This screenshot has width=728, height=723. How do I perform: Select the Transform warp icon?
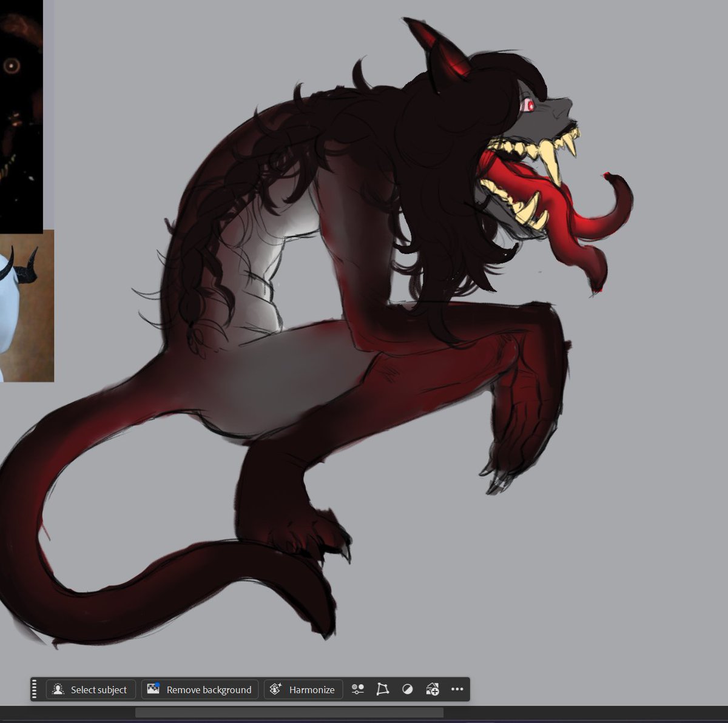pyautogui.click(x=383, y=689)
